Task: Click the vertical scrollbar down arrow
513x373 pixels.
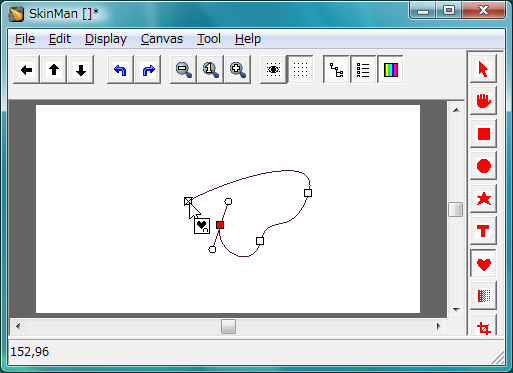Action: [x=456, y=310]
